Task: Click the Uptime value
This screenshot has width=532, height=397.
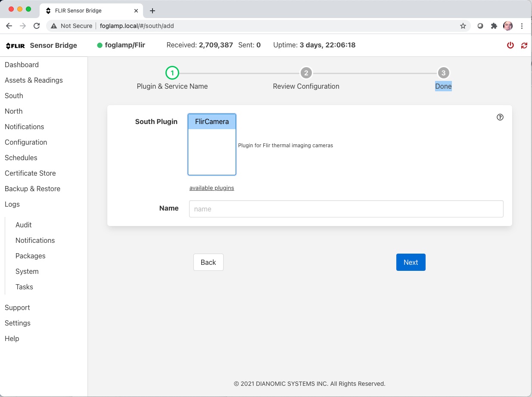Action: click(327, 45)
